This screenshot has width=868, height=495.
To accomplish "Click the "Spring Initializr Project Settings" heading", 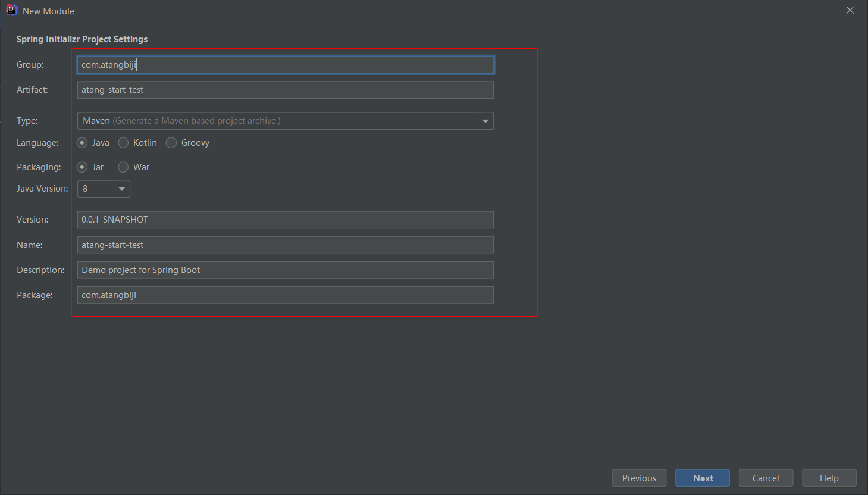I will tap(82, 39).
